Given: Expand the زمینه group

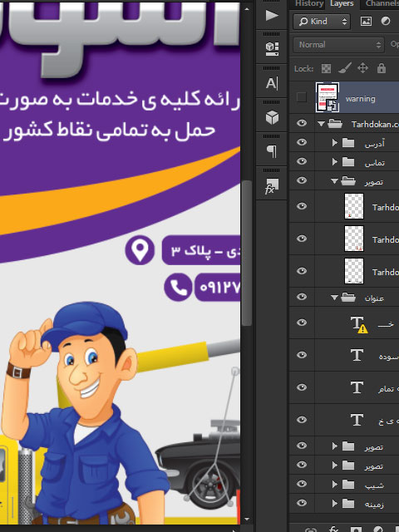Looking at the screenshot, I should coord(334,503).
